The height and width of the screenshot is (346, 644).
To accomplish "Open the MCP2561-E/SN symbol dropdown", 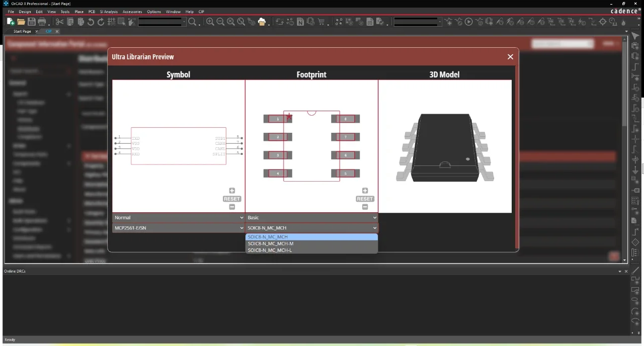I will click(179, 228).
